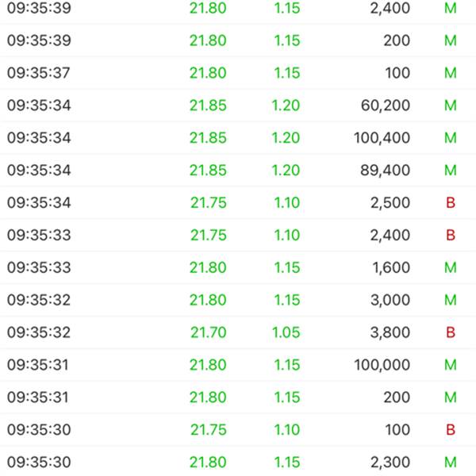Click the red B marker at 09:35:30
The height and width of the screenshot is (476, 476).
coord(451,430)
